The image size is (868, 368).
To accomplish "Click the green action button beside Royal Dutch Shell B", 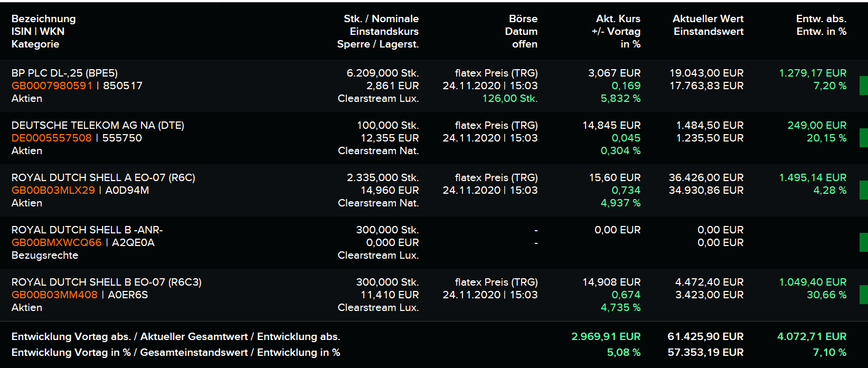I will pyautogui.click(x=864, y=294).
